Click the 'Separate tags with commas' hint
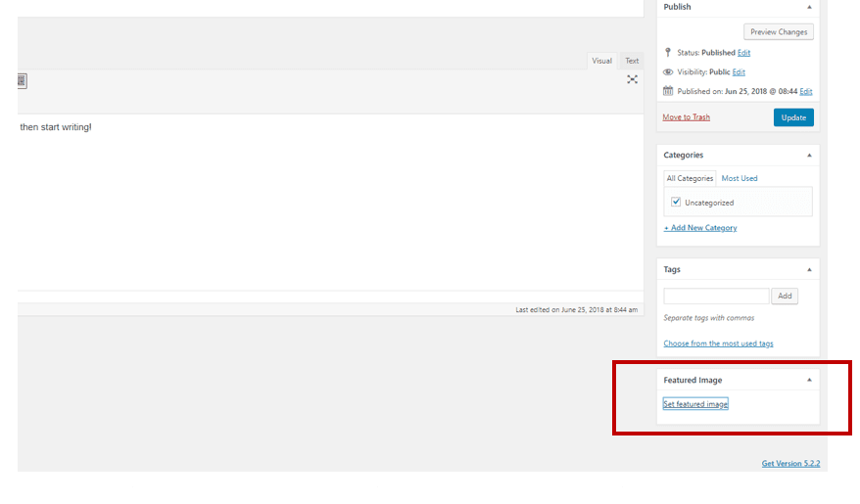This screenshot has height=504, width=860. click(708, 318)
